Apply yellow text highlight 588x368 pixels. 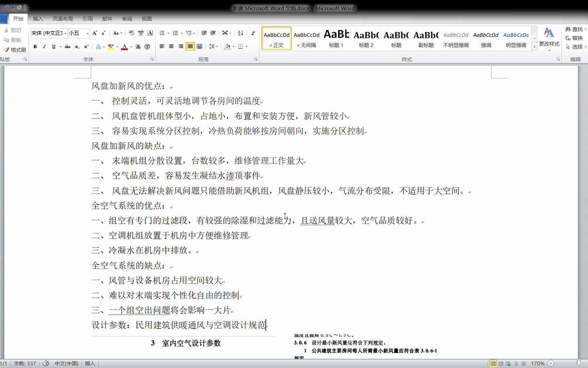[111, 47]
